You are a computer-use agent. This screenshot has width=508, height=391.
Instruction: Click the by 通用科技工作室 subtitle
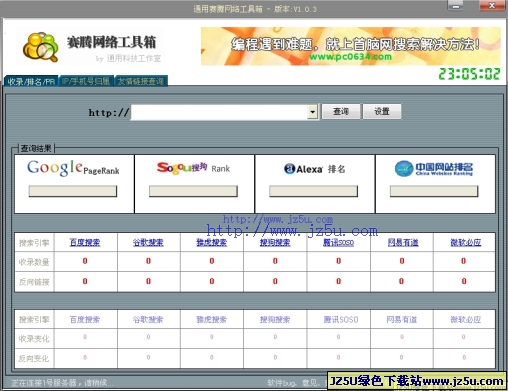[128, 58]
